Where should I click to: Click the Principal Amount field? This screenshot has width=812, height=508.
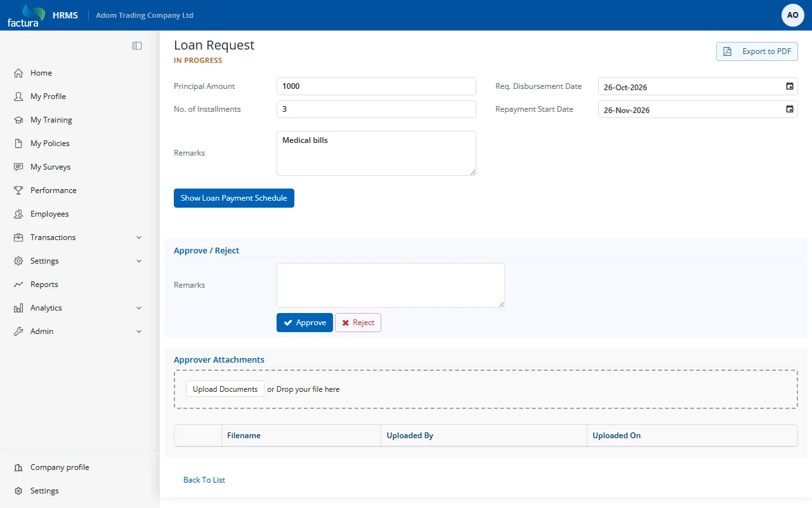[x=376, y=86]
